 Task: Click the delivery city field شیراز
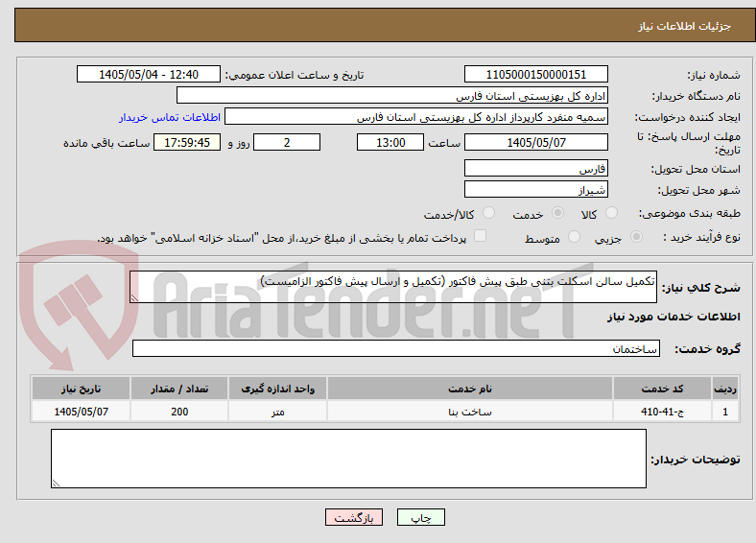(535, 189)
